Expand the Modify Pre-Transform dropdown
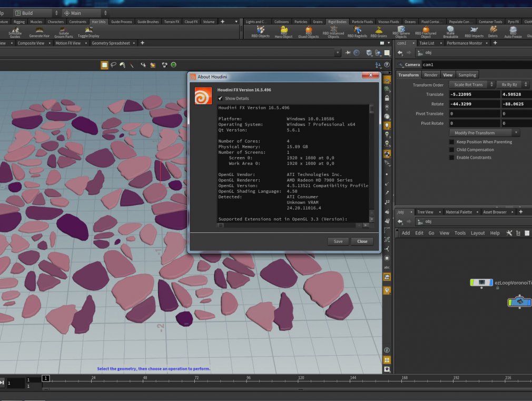532x401 pixels. (x=485, y=133)
